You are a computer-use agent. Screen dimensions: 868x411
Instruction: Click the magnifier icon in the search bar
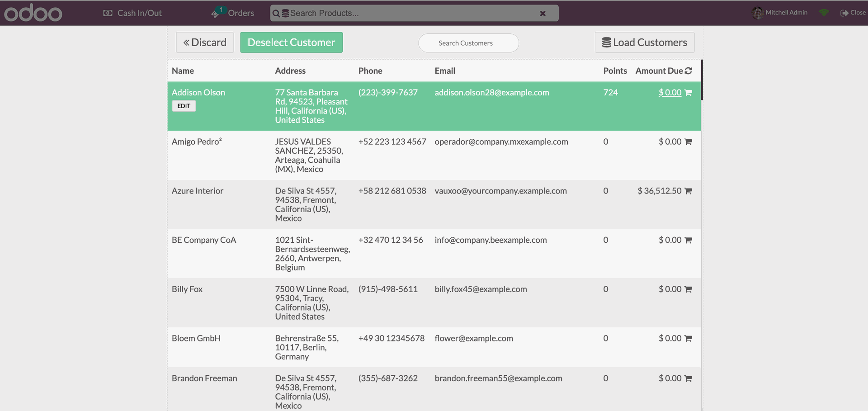tap(276, 13)
